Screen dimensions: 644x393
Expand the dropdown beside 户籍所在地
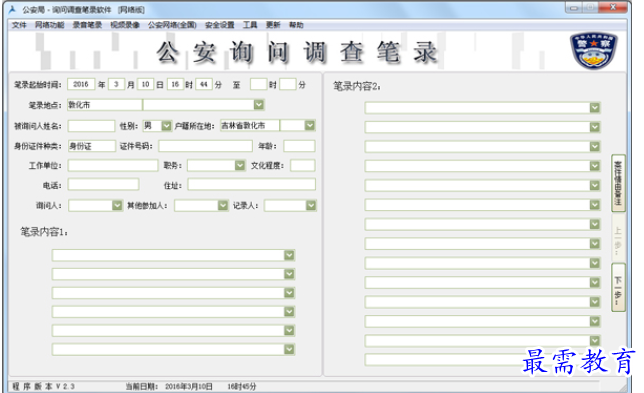[310, 126]
